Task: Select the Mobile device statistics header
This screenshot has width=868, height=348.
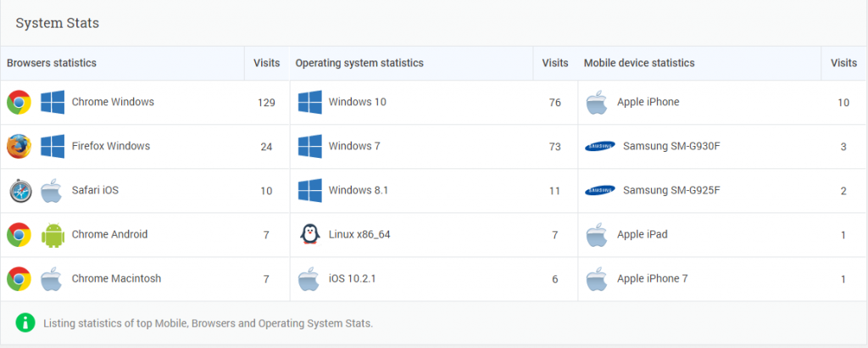Action: tap(639, 63)
